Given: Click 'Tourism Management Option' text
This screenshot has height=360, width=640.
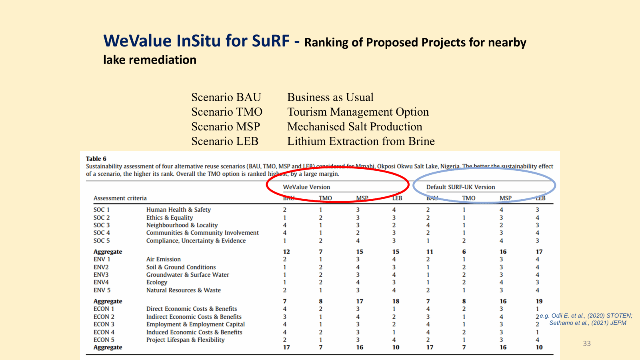Looking at the screenshot, I should [x=358, y=112].
